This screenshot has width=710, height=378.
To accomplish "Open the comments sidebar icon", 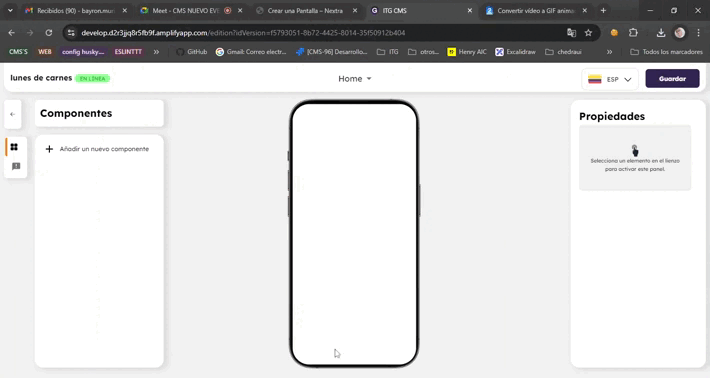I will point(16,166).
